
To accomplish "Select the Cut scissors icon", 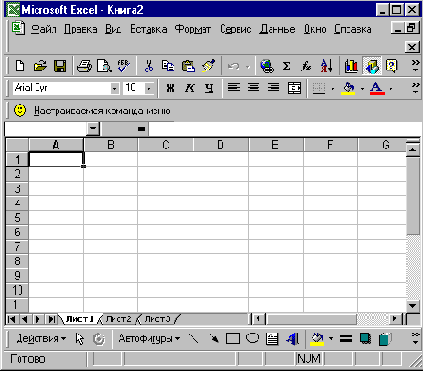I will [x=149, y=66].
